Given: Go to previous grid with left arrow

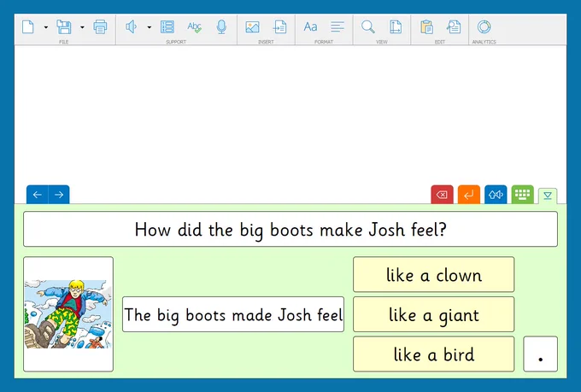Looking at the screenshot, I should coord(38,195).
